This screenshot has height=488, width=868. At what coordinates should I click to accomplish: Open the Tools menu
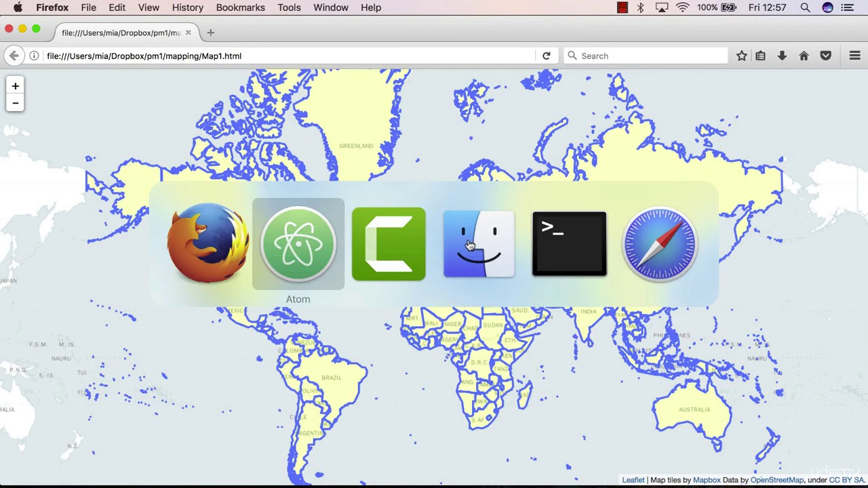(x=289, y=7)
